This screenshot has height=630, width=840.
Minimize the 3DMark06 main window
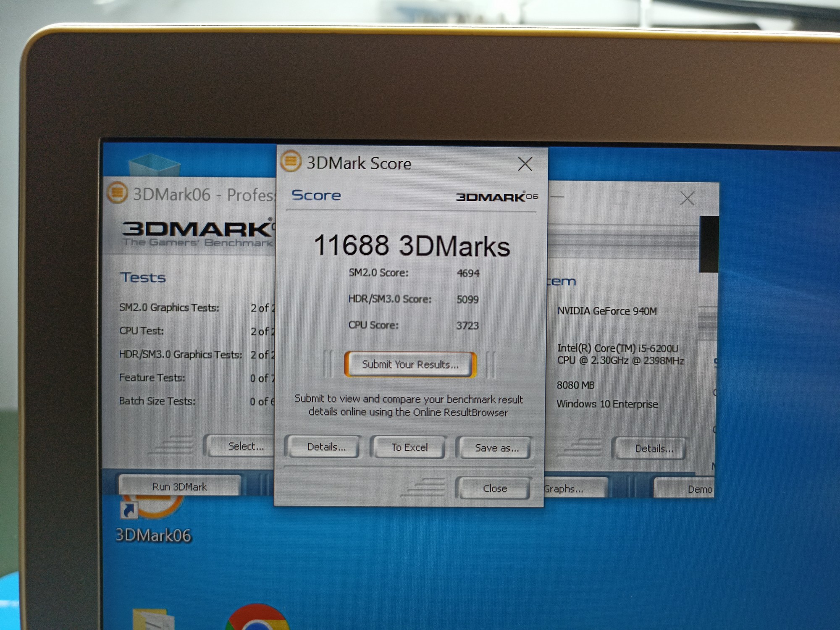(x=557, y=197)
